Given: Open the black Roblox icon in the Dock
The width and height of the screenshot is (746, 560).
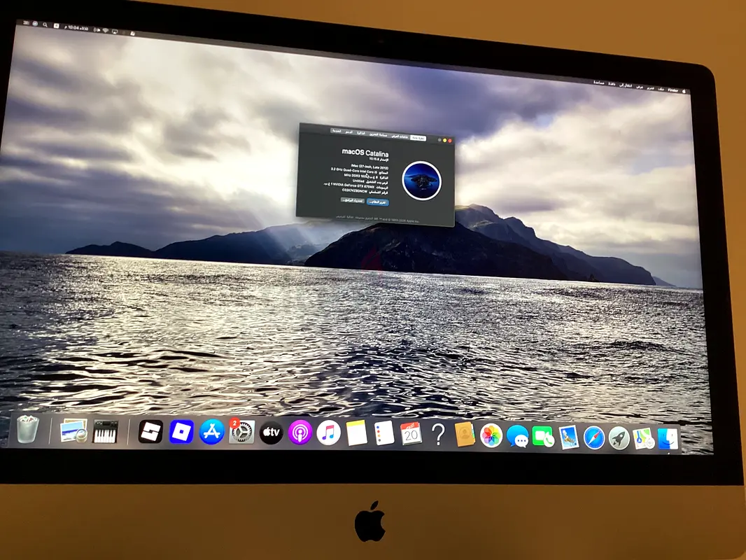Looking at the screenshot, I should tap(150, 431).
